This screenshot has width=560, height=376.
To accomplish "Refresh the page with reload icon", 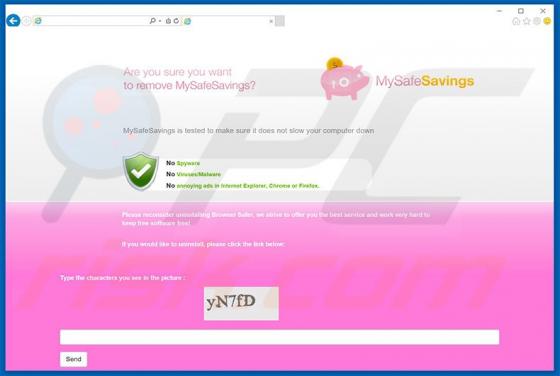I will coord(176,21).
